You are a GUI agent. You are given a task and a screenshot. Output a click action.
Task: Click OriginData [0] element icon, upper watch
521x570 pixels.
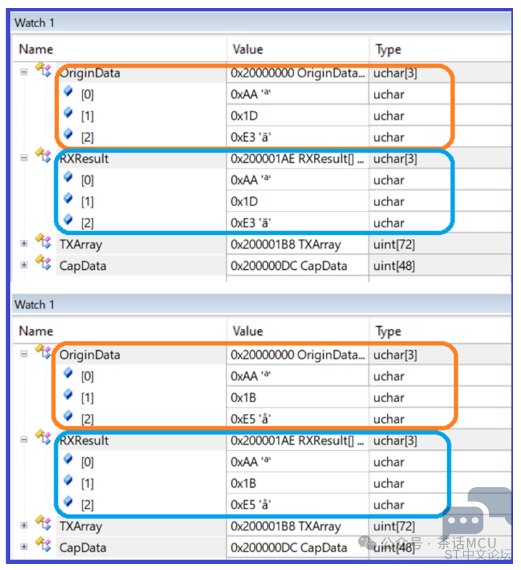[68, 91]
